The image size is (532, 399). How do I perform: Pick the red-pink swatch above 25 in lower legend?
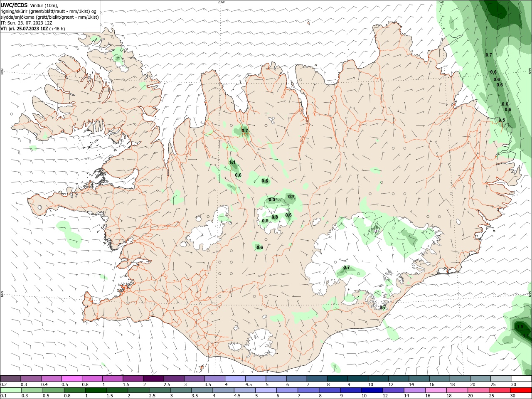(499, 390)
